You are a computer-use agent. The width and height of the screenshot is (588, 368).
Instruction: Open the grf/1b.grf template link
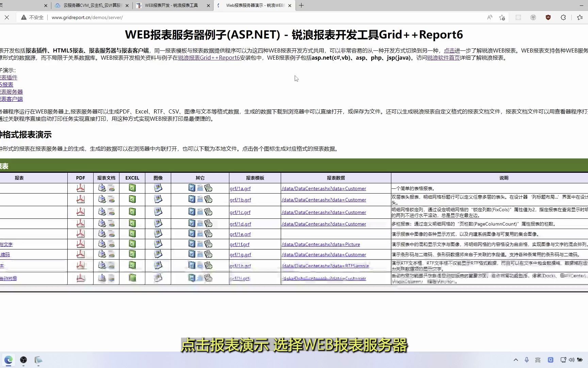(240, 200)
